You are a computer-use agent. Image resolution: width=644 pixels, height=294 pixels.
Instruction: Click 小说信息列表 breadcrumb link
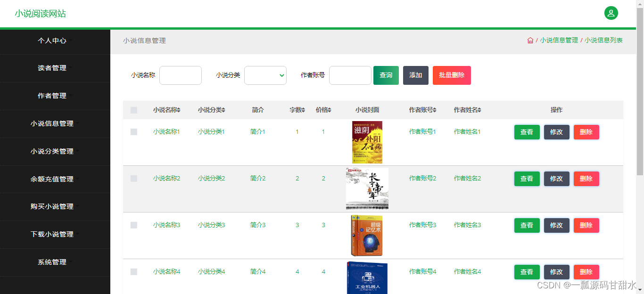click(603, 41)
